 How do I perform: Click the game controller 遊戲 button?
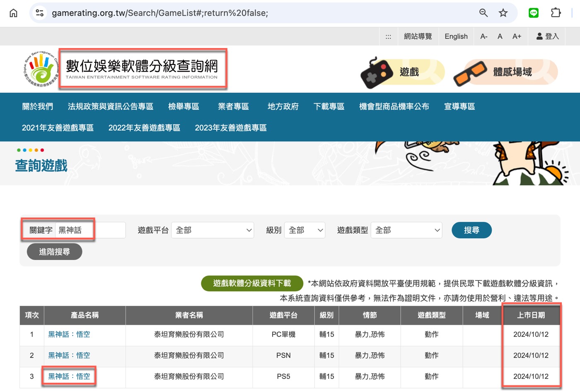pyautogui.click(x=402, y=72)
